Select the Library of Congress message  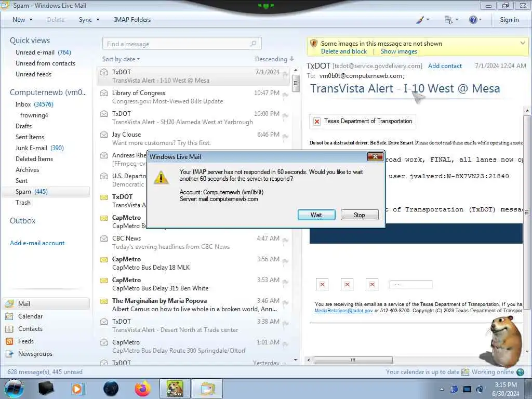193,97
